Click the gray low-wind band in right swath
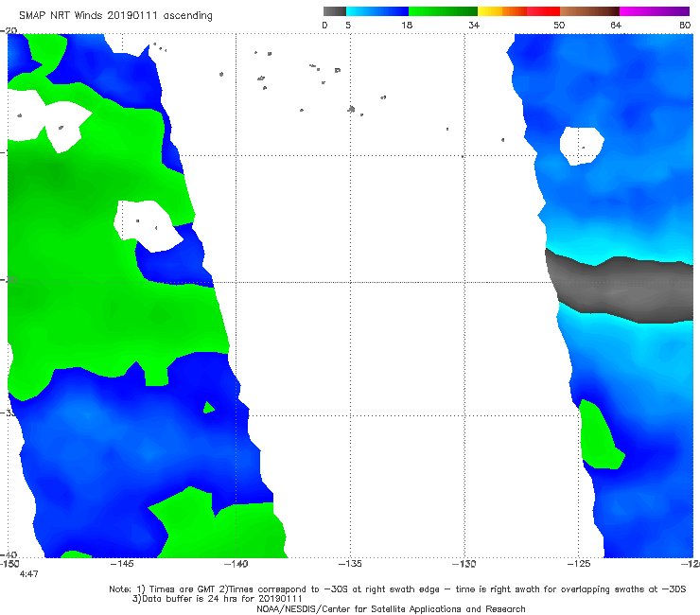The image size is (700, 615). (621, 288)
